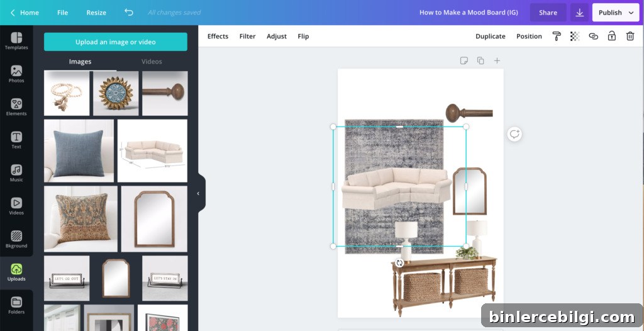Go back to Home
The height and width of the screenshot is (331, 644).
[25, 13]
